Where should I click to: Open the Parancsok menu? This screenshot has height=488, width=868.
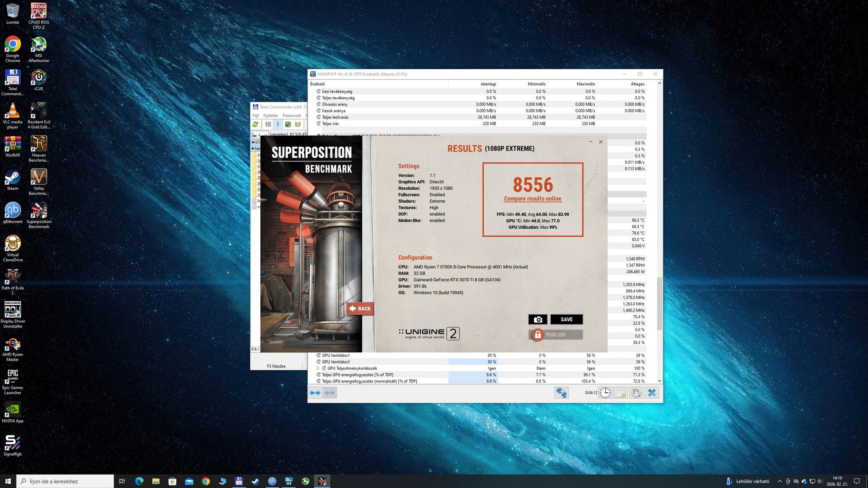pos(292,115)
